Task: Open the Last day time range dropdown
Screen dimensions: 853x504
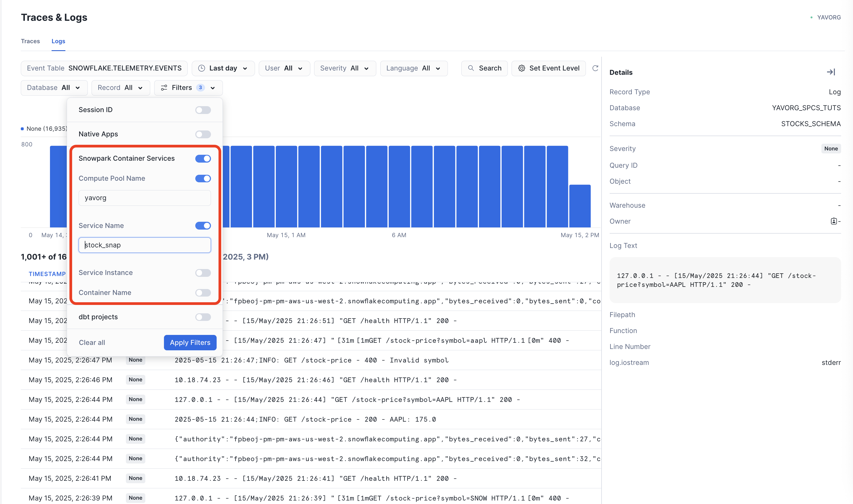Action: click(223, 68)
